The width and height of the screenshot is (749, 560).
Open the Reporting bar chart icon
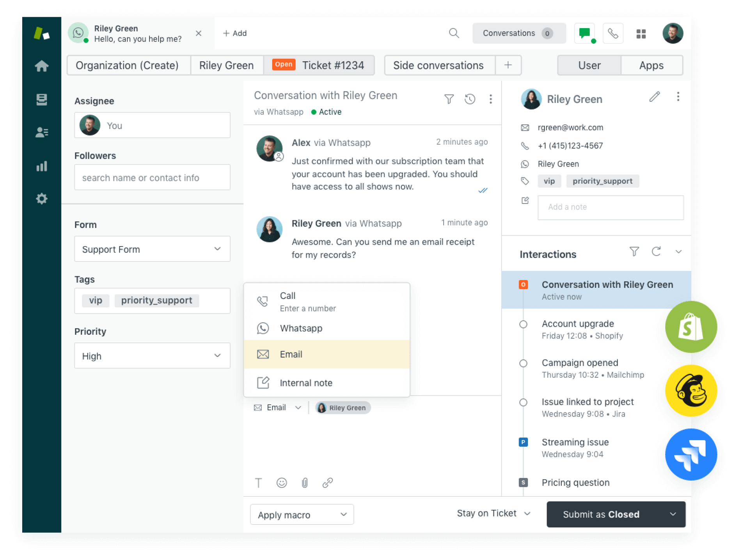click(x=41, y=166)
